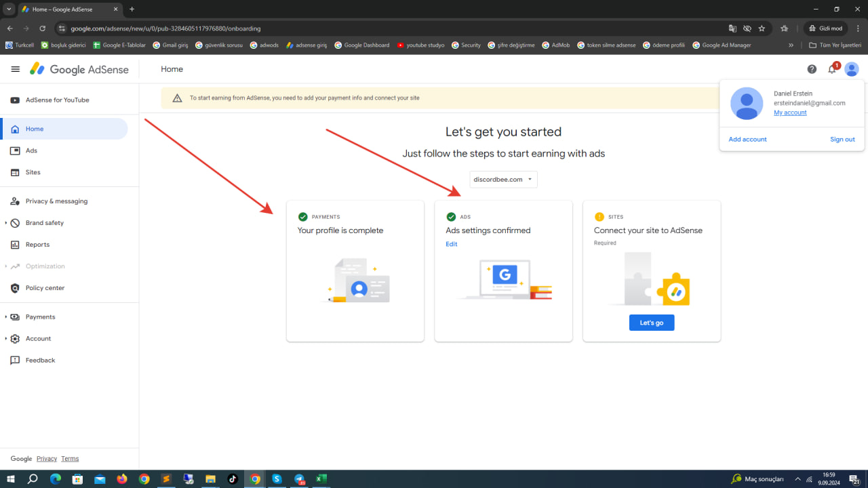This screenshot has height=488, width=868.
Task: Open the Google E-Tablolar bookmark
Action: click(x=119, y=45)
